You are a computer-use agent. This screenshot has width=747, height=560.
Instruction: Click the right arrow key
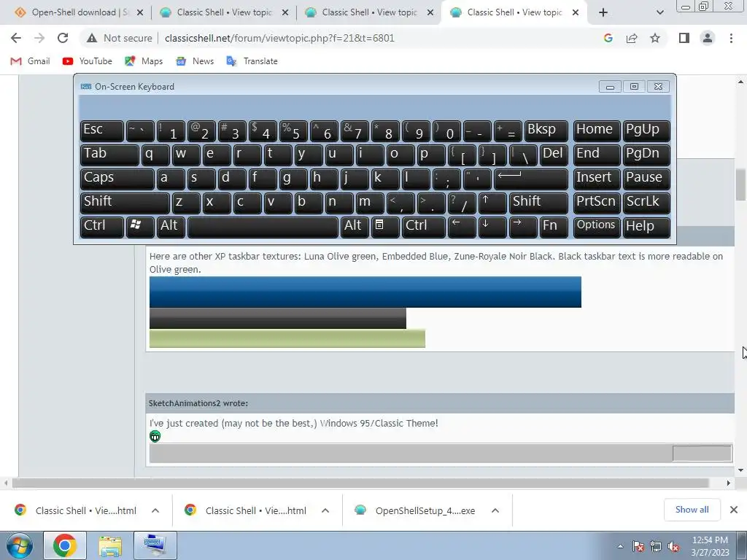523,227
